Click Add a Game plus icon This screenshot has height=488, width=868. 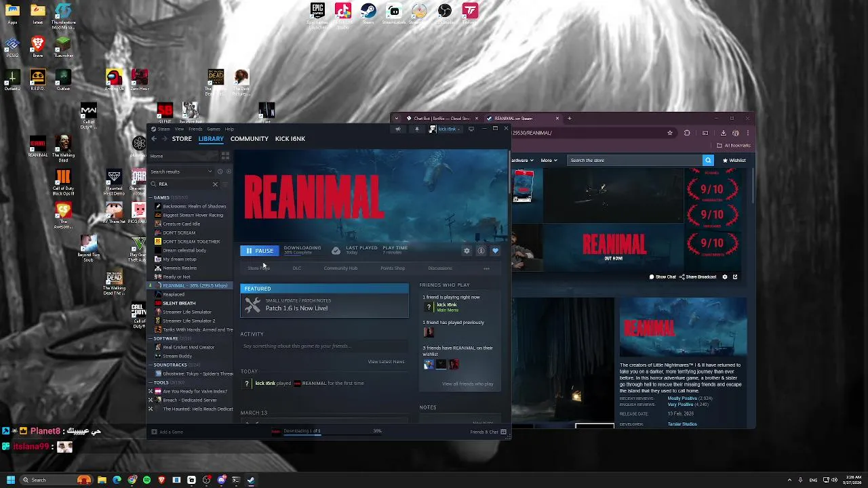(x=154, y=432)
